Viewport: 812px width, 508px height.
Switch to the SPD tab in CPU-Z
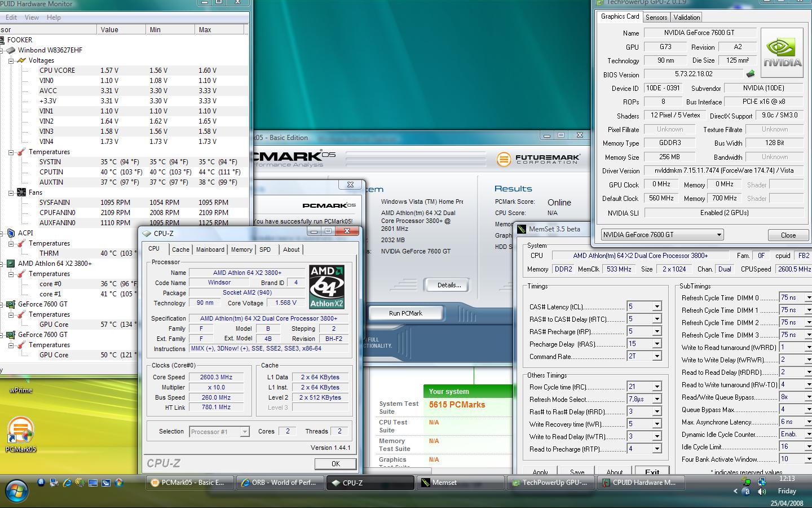pyautogui.click(x=265, y=249)
